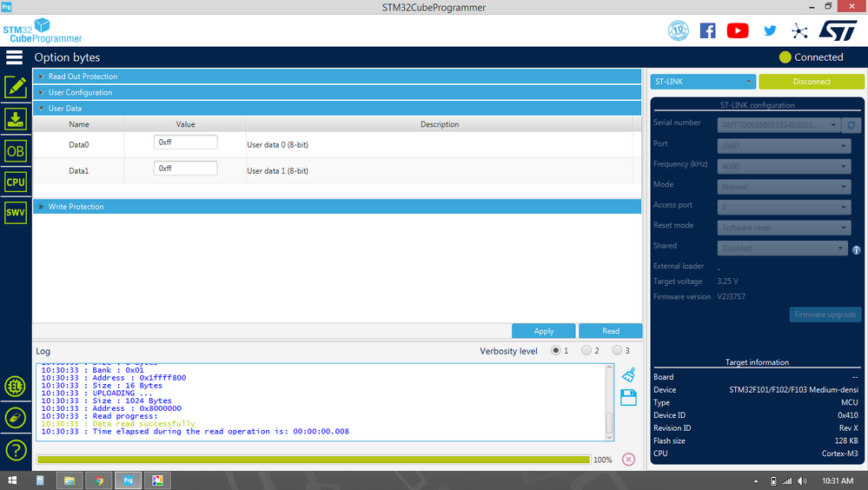The image size is (868, 490).
Task: Open the Reset mode dropdown
Action: (x=784, y=228)
